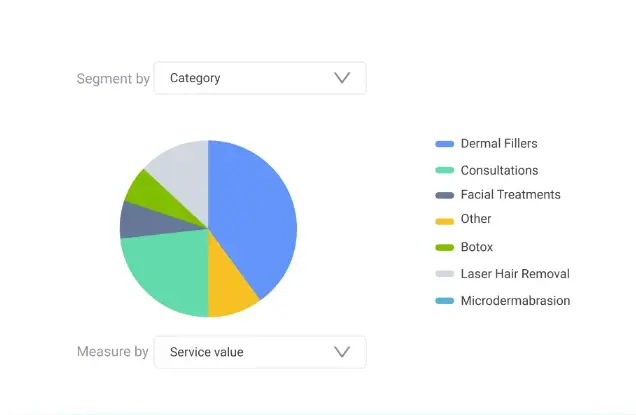This screenshot has height=415, width=636.
Task: Click the cyan Microdermabrasion legend swatch
Action: point(444,301)
